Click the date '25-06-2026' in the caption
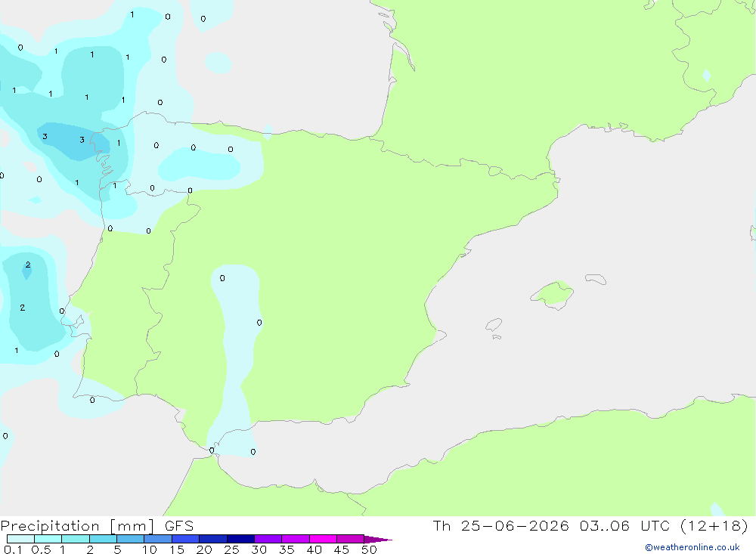 point(514,525)
